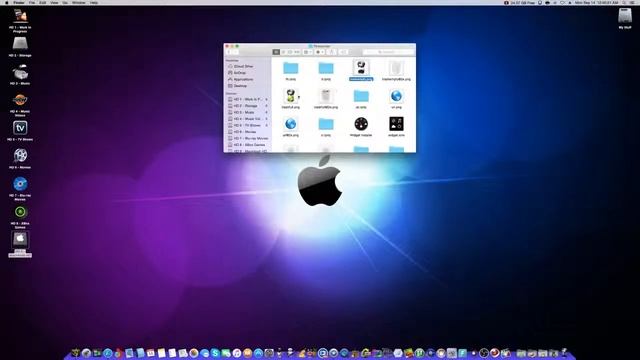The image size is (640, 360).
Task: Go back in Finder window
Action: coord(230,52)
